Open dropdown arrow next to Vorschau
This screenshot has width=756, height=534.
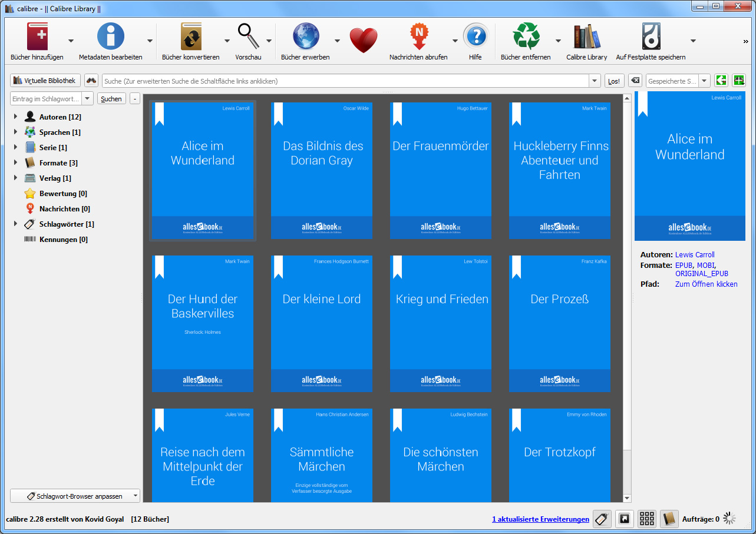[269, 41]
